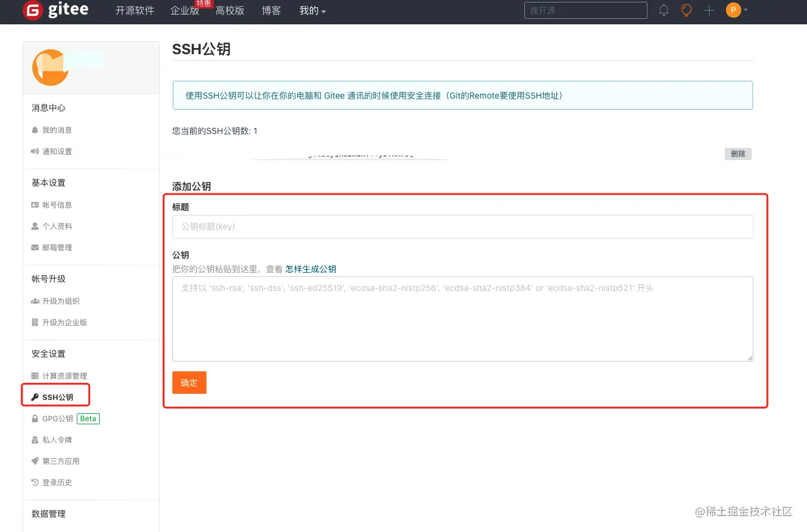Click the 特惠 red badge

click(x=203, y=4)
